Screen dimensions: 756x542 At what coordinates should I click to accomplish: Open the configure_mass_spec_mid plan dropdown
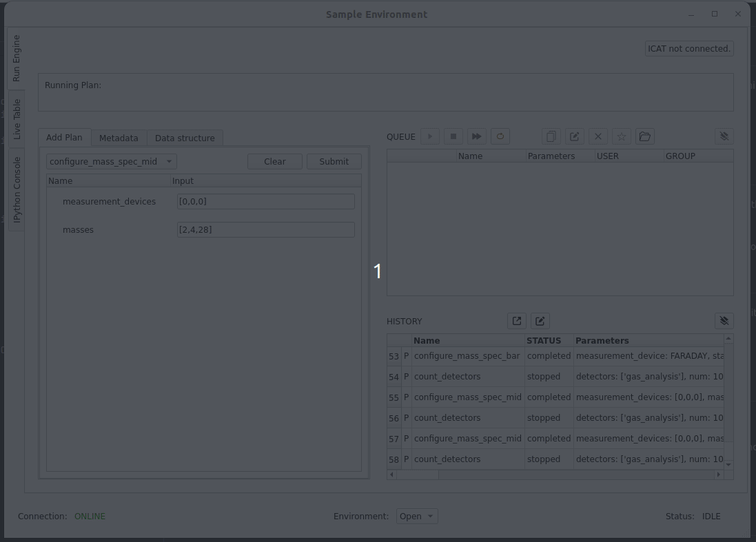pos(112,161)
